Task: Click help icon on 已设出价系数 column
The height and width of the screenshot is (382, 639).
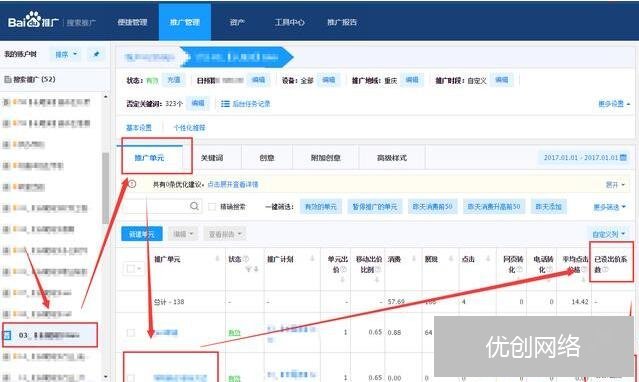Action: point(605,269)
